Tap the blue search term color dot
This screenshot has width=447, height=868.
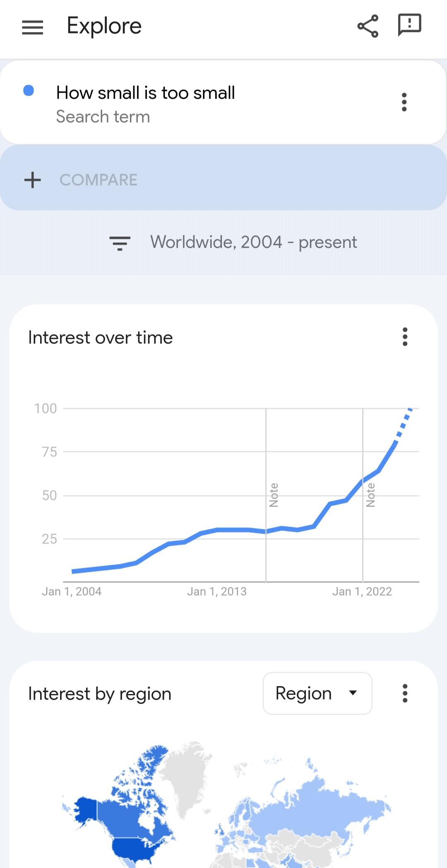pyautogui.click(x=29, y=91)
